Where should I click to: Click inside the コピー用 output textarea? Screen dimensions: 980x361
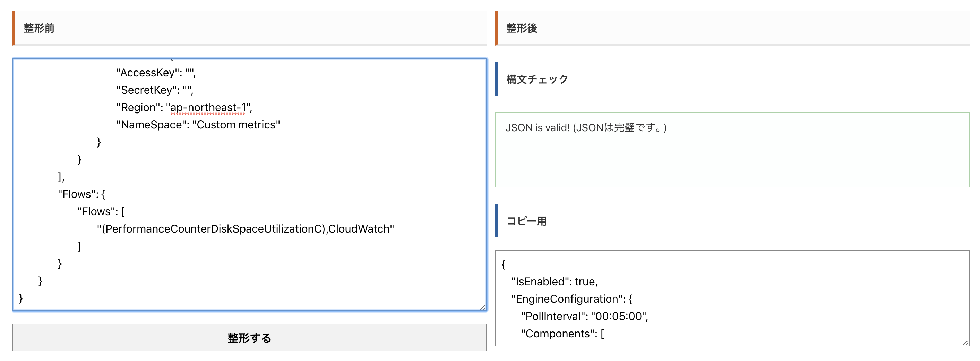coord(732,298)
